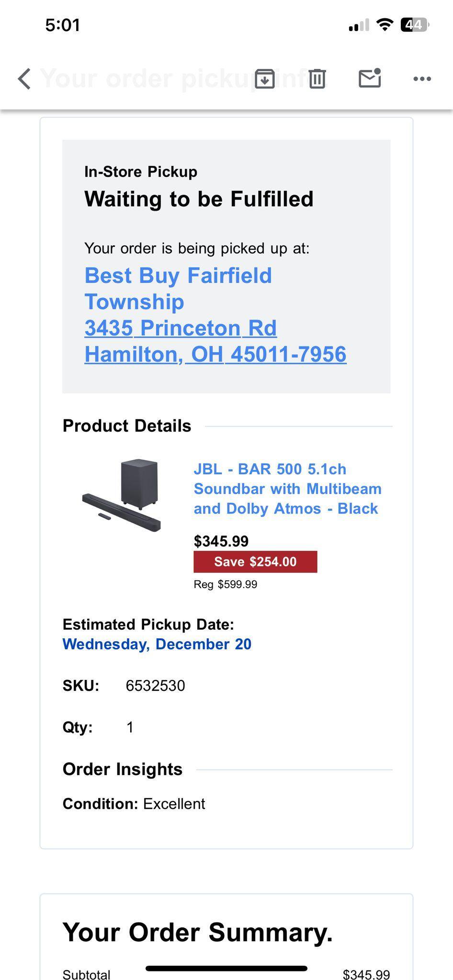This screenshot has width=453, height=980.
Task: Archive this email with the archive icon
Action: click(x=264, y=78)
